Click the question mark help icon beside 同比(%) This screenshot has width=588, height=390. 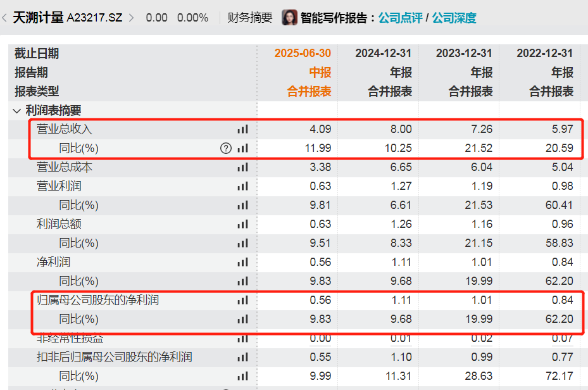225,148
